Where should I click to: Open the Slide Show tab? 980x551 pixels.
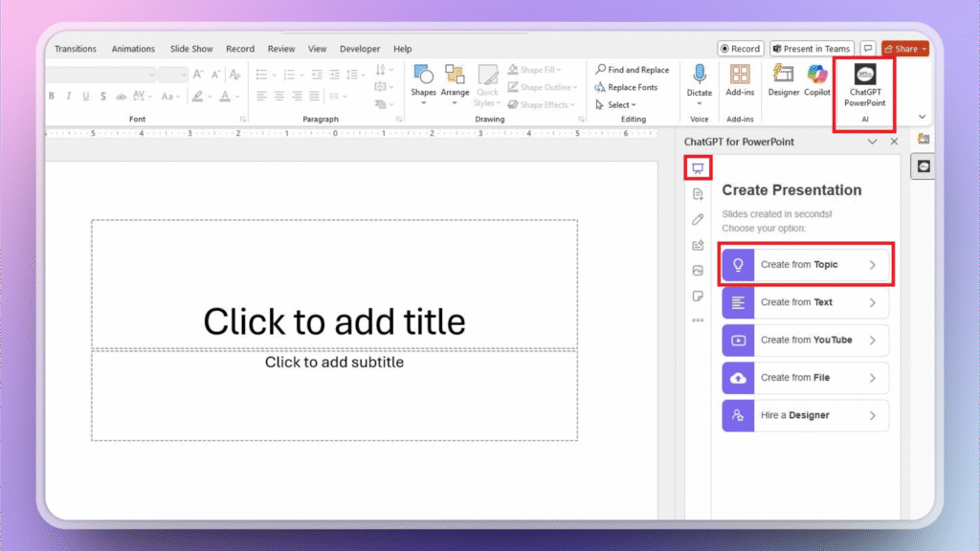click(x=191, y=49)
